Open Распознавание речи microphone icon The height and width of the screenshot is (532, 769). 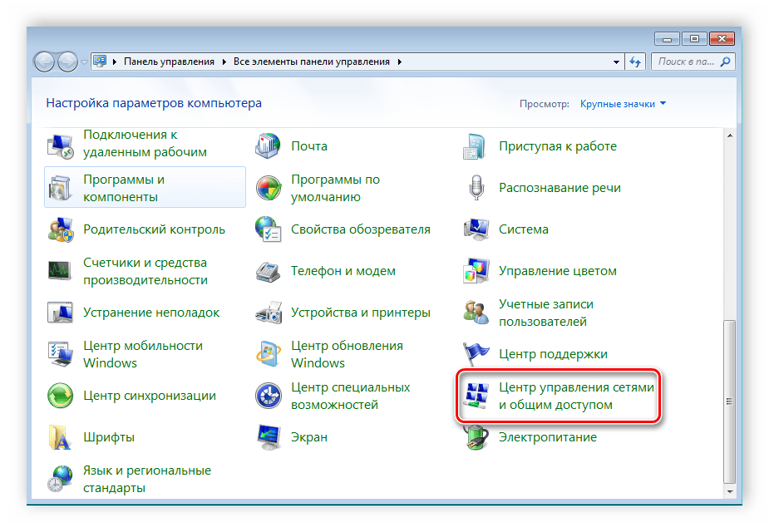[476, 188]
